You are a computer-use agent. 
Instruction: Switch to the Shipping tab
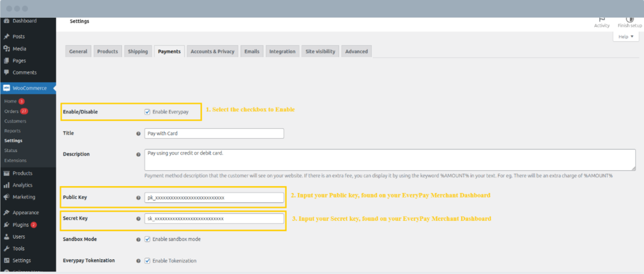pyautogui.click(x=138, y=51)
